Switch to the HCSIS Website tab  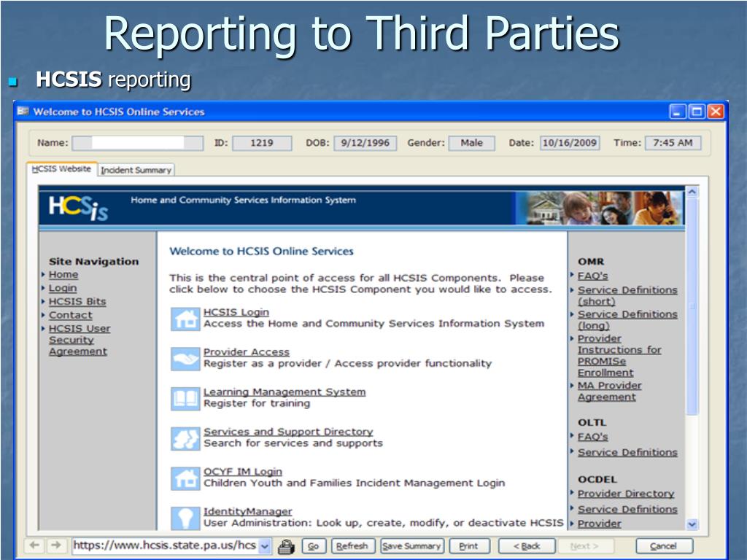point(61,169)
